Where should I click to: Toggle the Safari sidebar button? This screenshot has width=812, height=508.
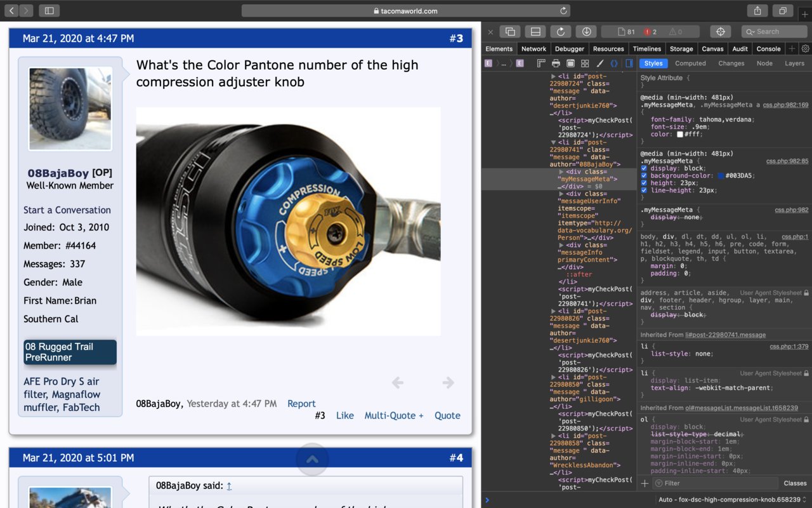(49, 11)
